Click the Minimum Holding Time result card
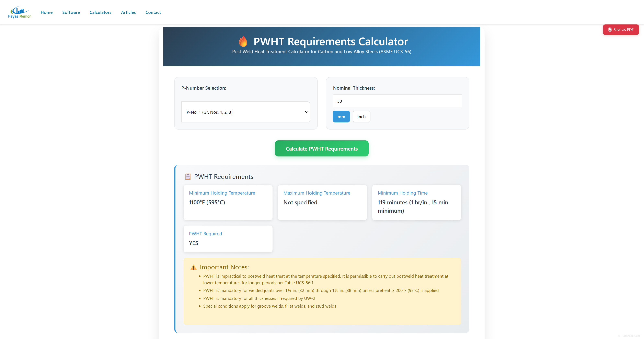The width and height of the screenshot is (644, 339). pos(416,202)
